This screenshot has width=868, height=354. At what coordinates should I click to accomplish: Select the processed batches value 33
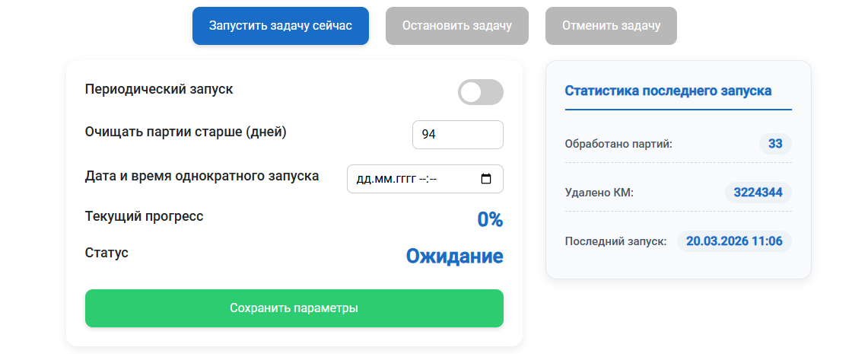(x=775, y=144)
